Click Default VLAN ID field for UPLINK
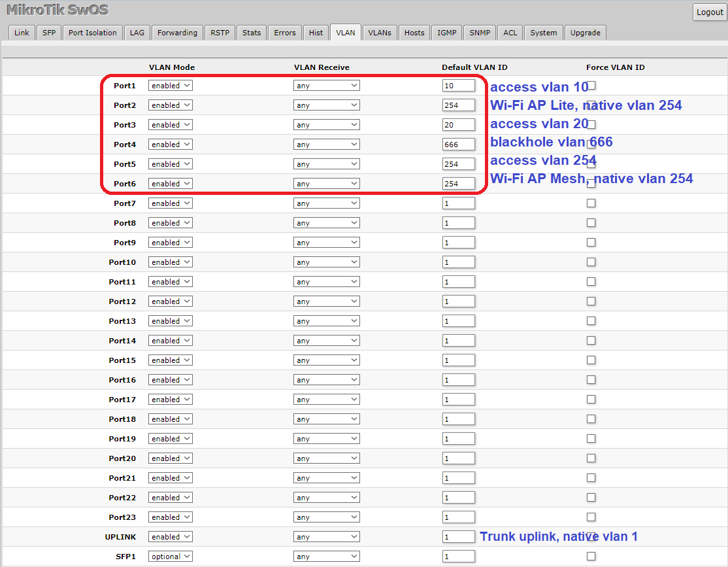 point(459,537)
